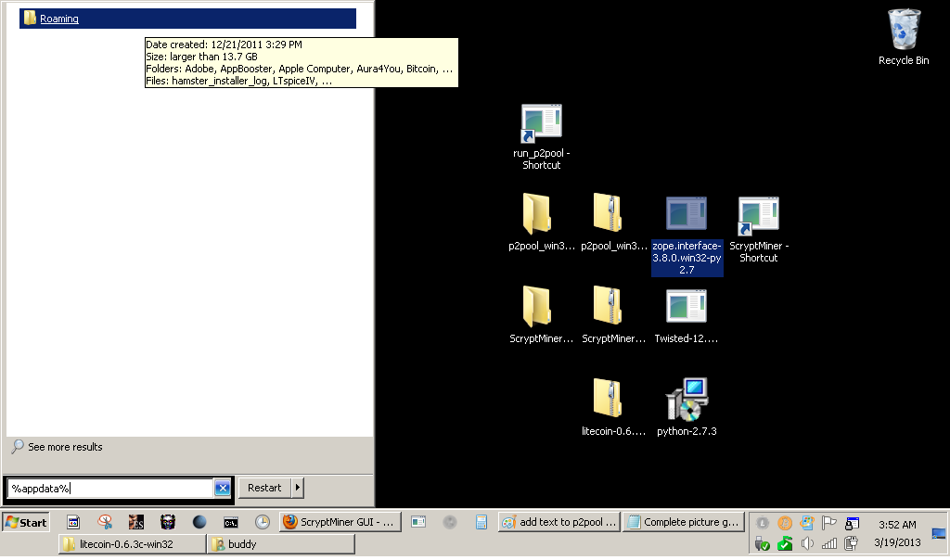Open the Roaming folder search result
This screenshot has height=560, width=950.
tap(187, 19)
